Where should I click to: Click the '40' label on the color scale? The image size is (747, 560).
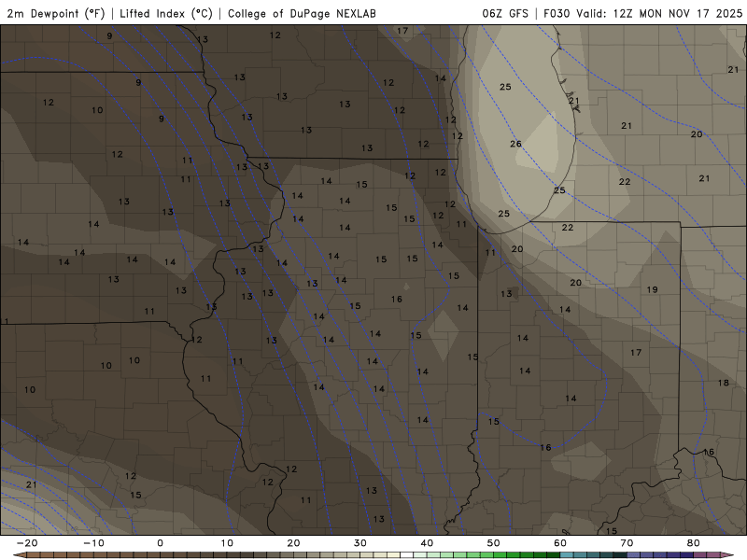tap(427, 543)
